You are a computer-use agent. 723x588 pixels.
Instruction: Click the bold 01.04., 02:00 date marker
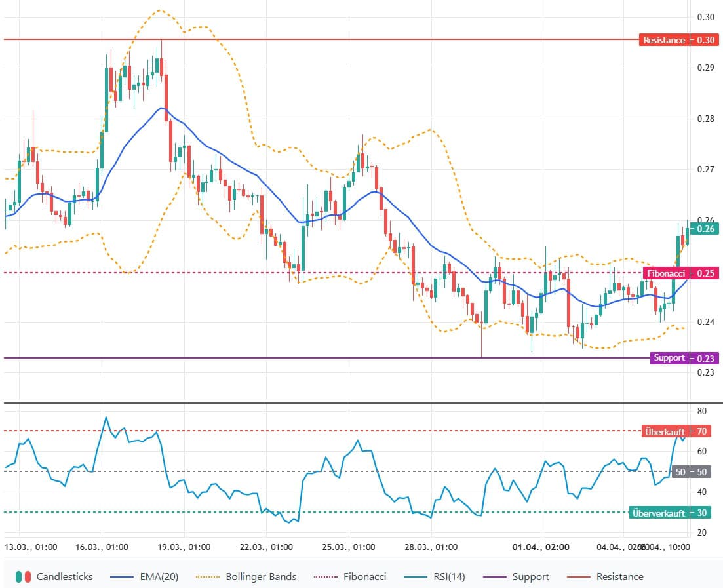coord(541,547)
